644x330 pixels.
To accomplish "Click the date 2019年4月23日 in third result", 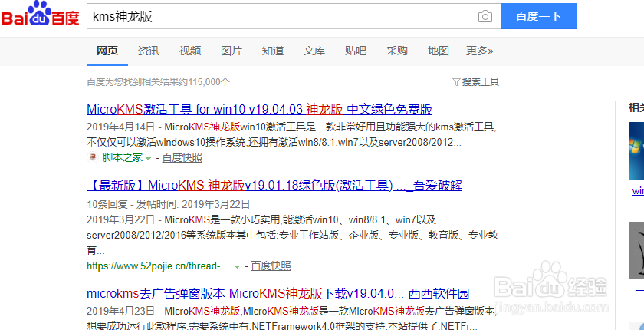I will click(121, 312).
